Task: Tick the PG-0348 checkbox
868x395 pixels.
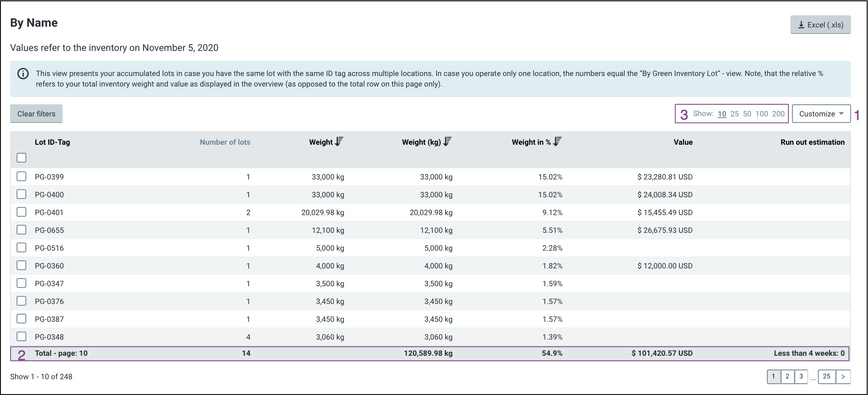Action: click(x=21, y=336)
